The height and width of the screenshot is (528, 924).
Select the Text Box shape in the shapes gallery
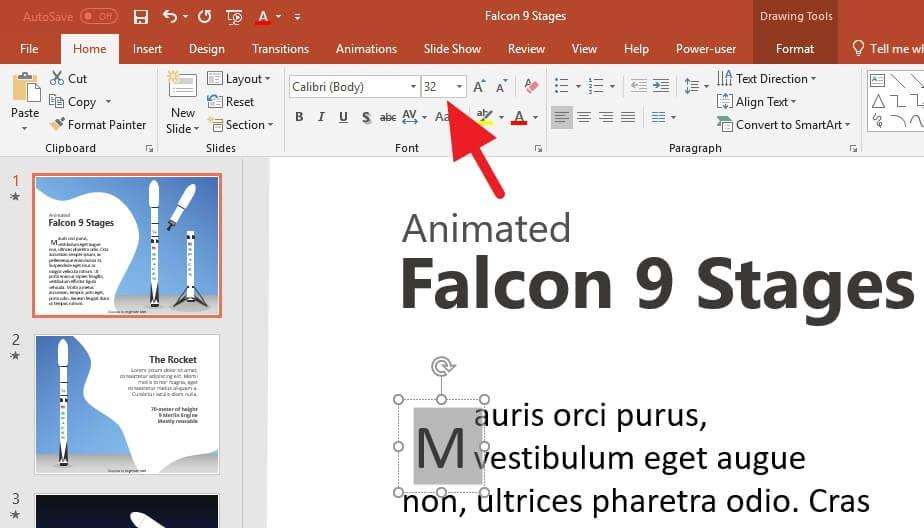click(x=877, y=80)
